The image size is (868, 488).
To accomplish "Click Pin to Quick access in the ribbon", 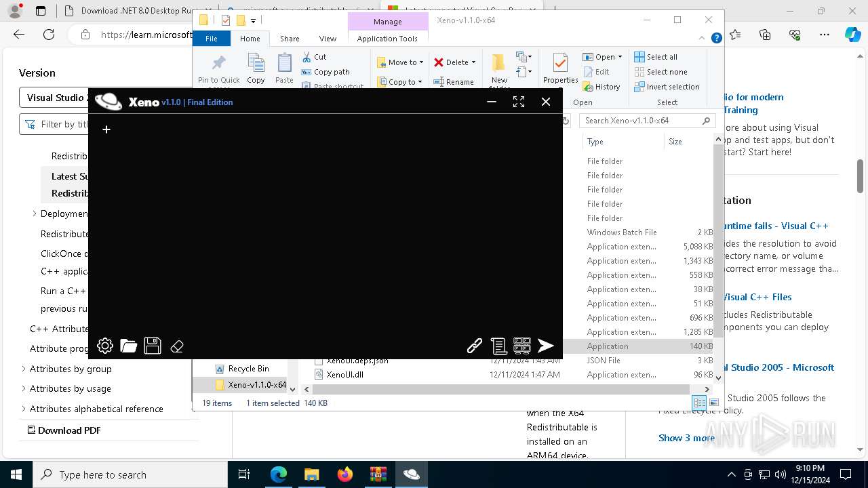I will pyautogui.click(x=218, y=71).
